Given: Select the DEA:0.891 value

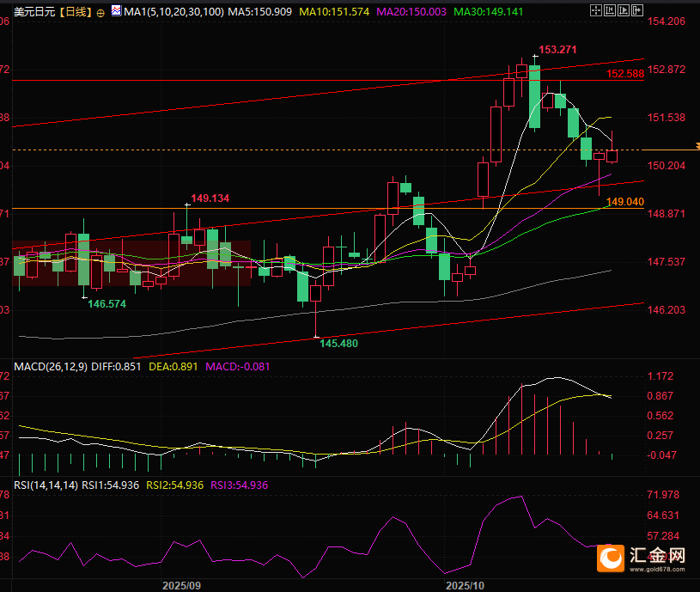Looking at the screenshot, I should tap(173, 367).
